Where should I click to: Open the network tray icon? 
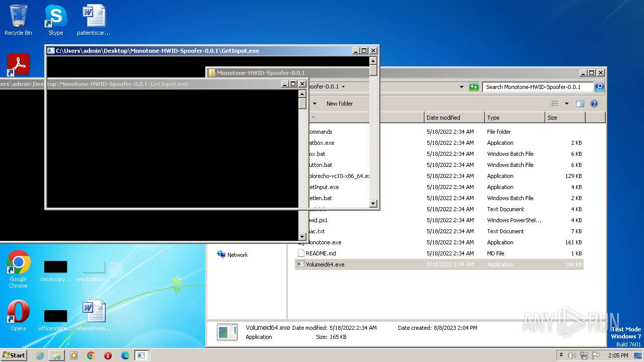coord(584,355)
